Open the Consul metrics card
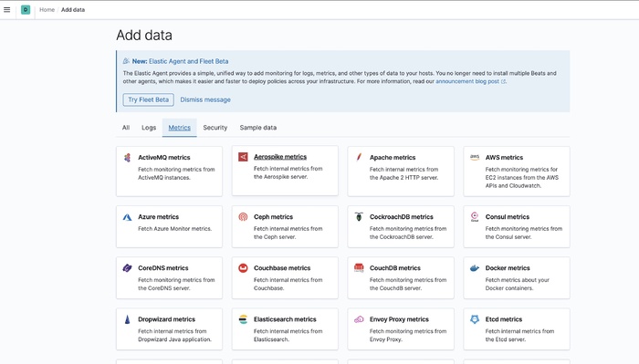The height and width of the screenshot is (364, 639). 517,226
